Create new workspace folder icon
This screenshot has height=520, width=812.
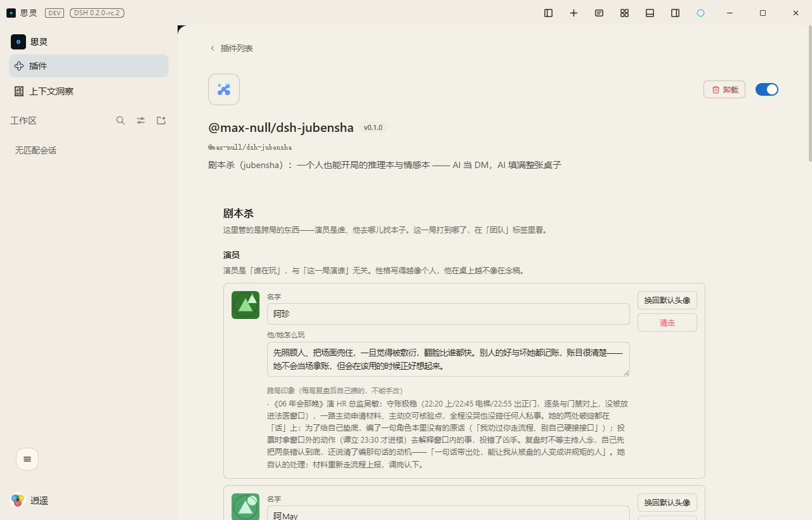[x=161, y=120]
